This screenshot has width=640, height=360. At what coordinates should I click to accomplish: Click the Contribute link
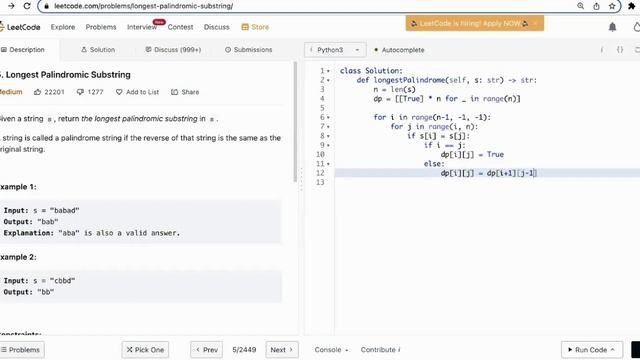pyautogui.click(x=380, y=350)
